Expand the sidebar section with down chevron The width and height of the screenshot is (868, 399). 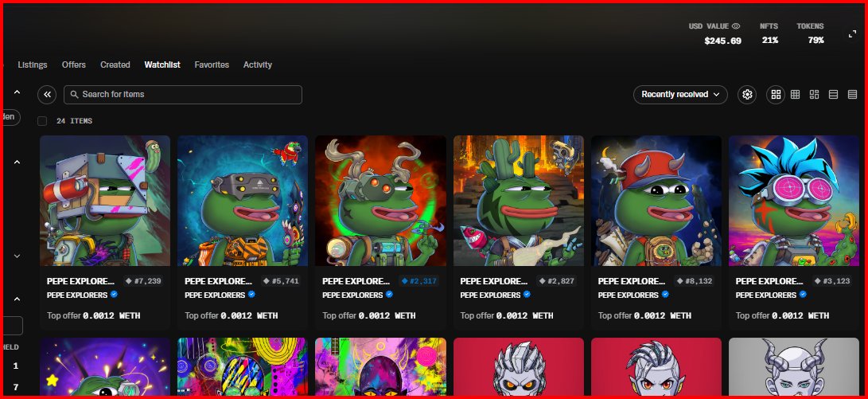[17, 256]
